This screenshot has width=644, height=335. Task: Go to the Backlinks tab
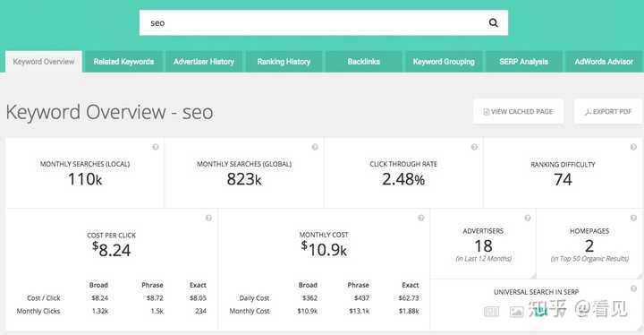tap(364, 62)
